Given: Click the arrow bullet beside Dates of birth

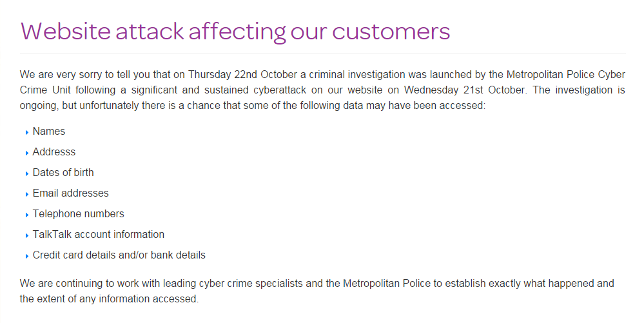Looking at the screenshot, I should click(x=27, y=173).
